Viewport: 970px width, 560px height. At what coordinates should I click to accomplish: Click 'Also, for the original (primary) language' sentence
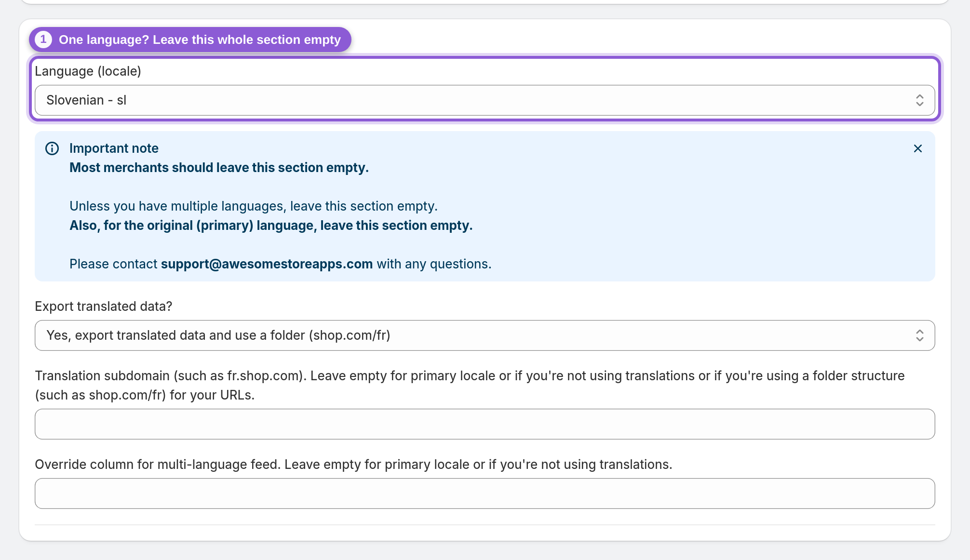(x=271, y=226)
